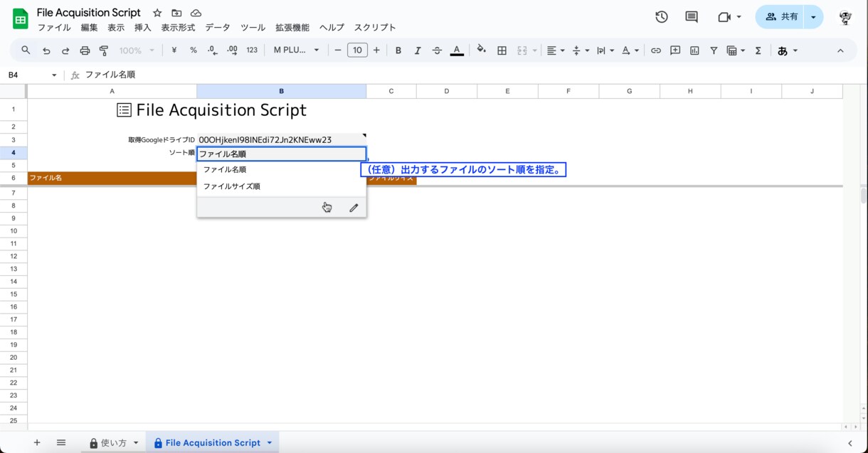Click the formula bar content
Viewport: 868px width, 453px height.
pos(110,75)
